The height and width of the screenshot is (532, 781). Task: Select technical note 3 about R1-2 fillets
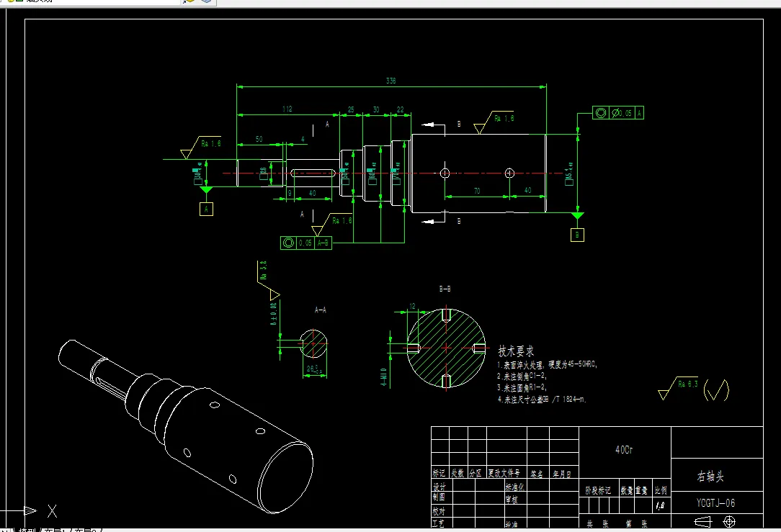coord(522,388)
